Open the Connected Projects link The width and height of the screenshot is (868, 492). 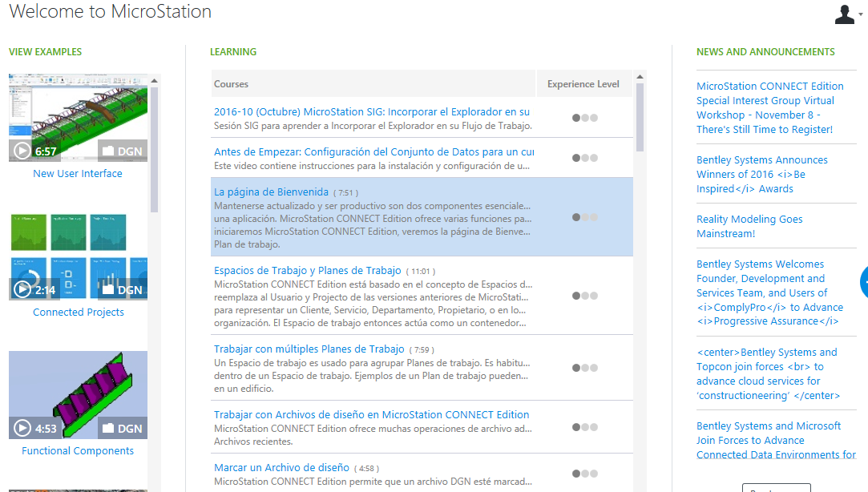pos(78,313)
